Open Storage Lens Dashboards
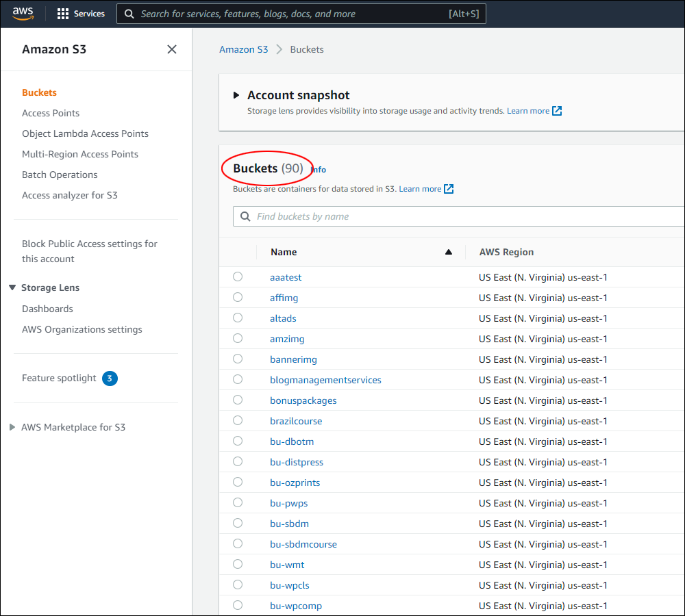 pyautogui.click(x=48, y=309)
